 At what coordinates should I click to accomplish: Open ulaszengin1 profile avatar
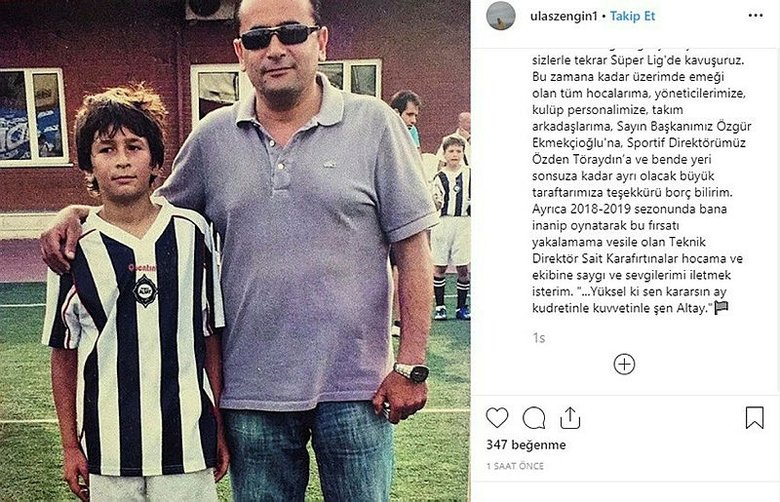tap(500, 16)
